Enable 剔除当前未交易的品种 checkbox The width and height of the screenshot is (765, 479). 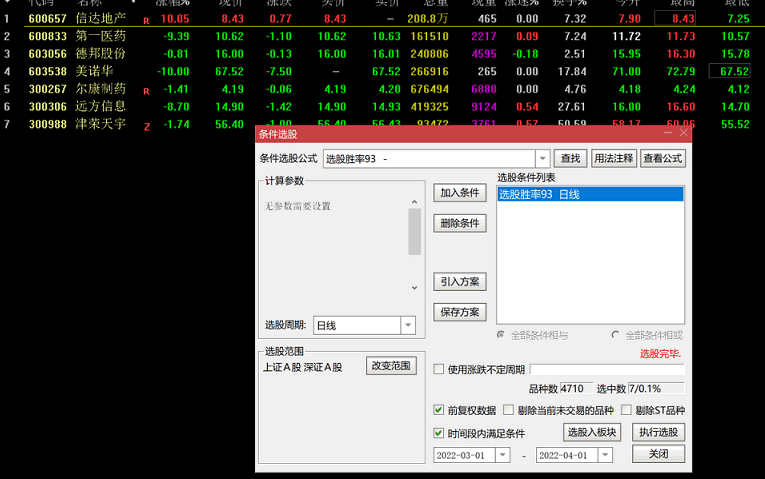pyautogui.click(x=508, y=410)
